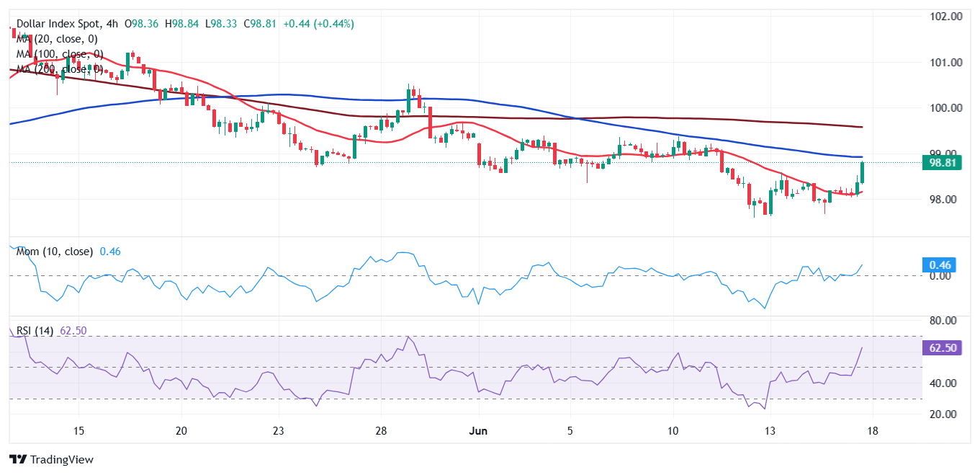Click the purple 62.50 RSI value tag
980x475 pixels.
pos(942,348)
